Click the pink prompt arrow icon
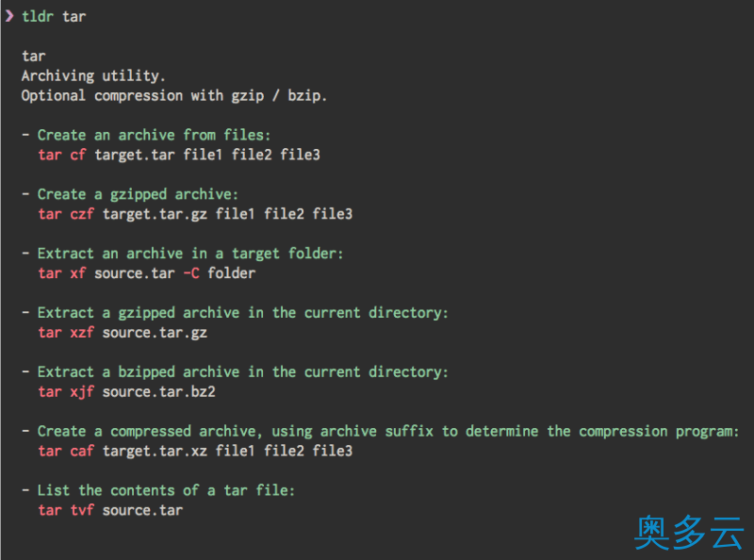Screen dimensions: 754x560 [9, 16]
